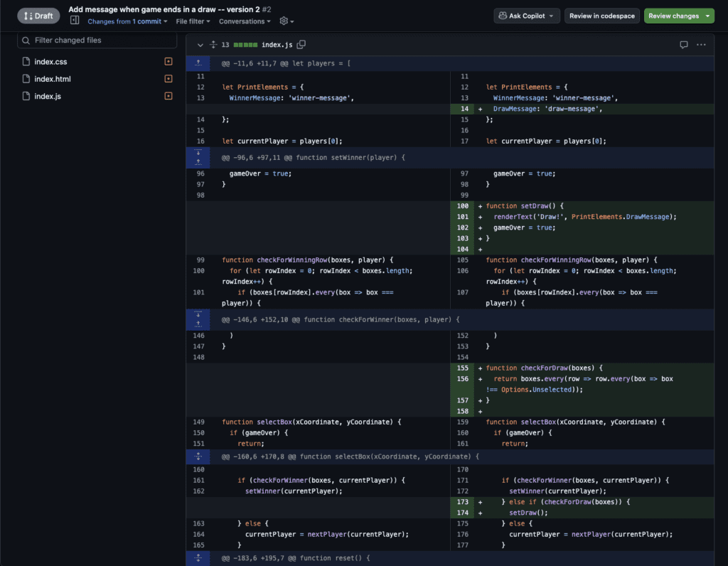The height and width of the screenshot is (566, 728).
Task: Select index.html in the file tree
Action: (x=53, y=79)
